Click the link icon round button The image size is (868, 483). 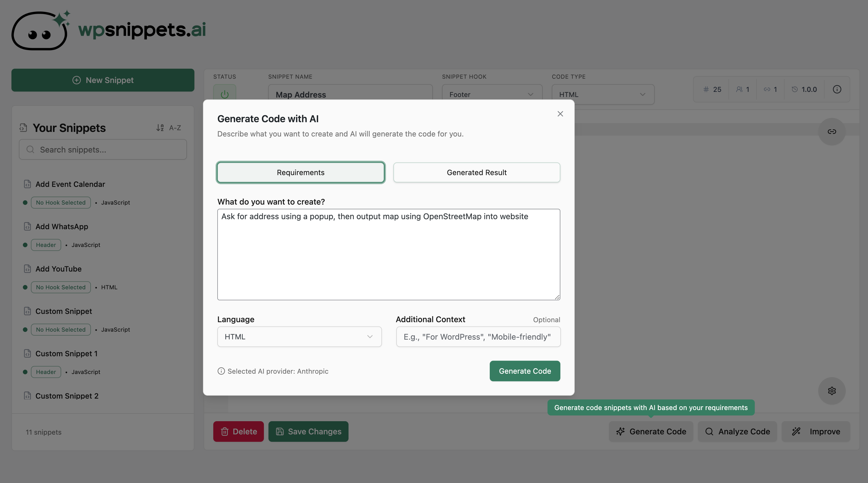[832, 132]
